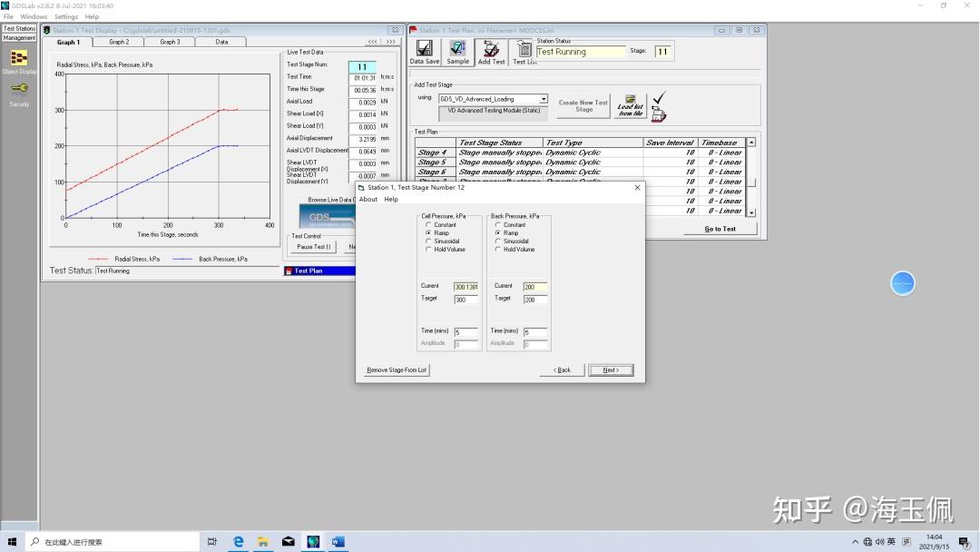The height and width of the screenshot is (552, 980).
Task: Click Back Pressure Time (mins) field
Action: point(535,332)
